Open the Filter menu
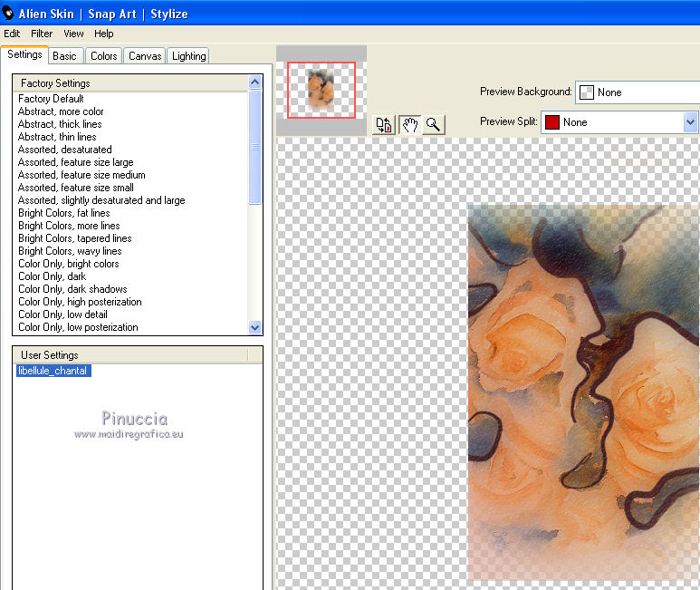 [42, 34]
